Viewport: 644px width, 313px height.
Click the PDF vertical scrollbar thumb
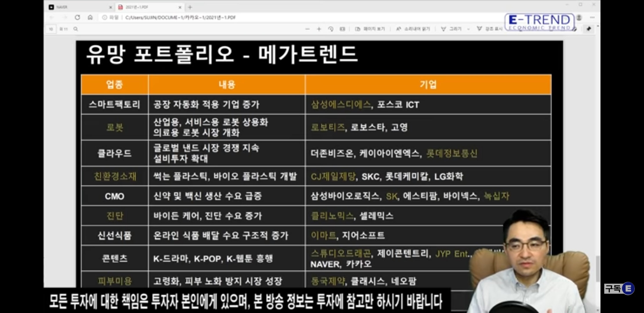598,268
